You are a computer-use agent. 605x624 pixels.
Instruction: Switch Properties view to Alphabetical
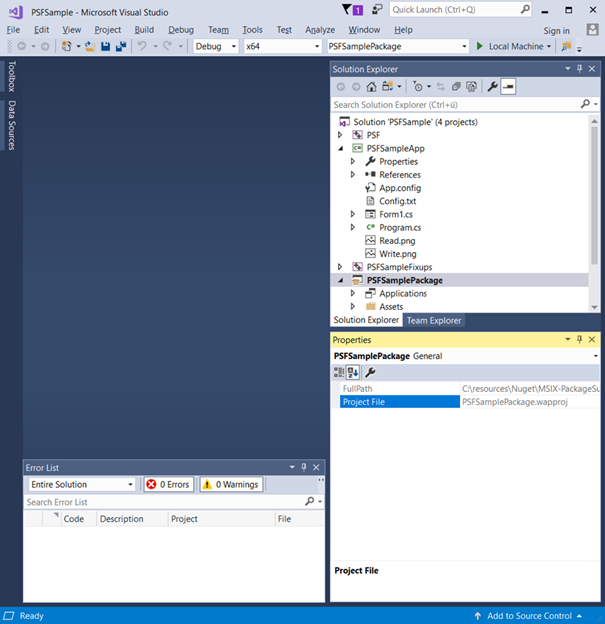353,372
